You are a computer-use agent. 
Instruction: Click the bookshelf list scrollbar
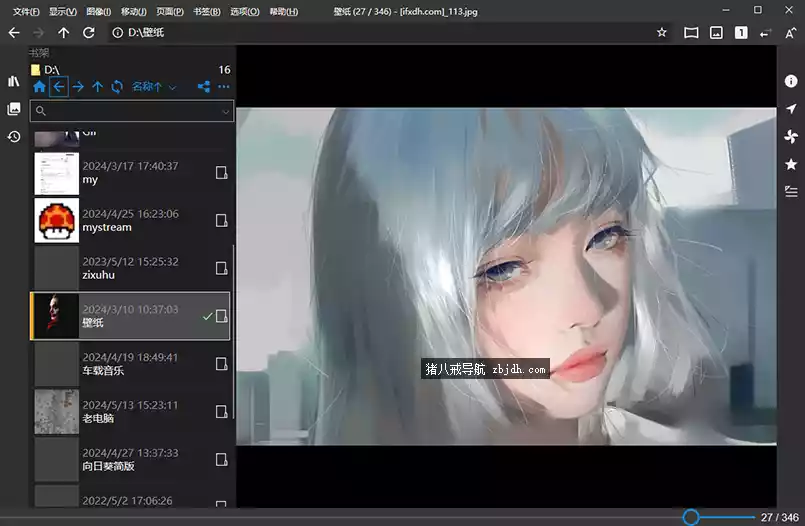pos(234,332)
